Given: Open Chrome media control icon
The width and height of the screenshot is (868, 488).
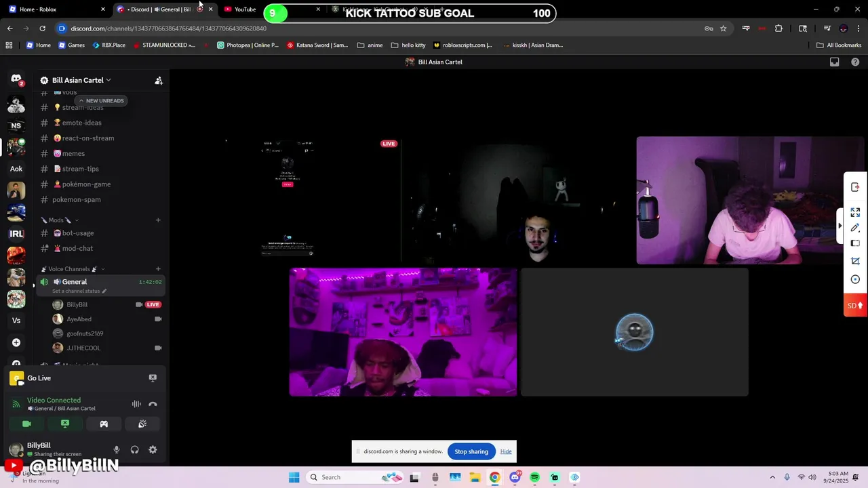Looking at the screenshot, I should [827, 28].
